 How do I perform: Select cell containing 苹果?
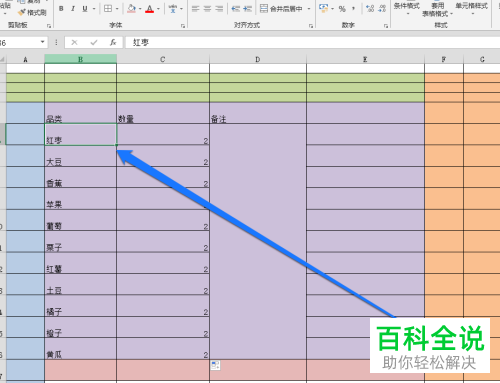pyautogui.click(x=80, y=198)
